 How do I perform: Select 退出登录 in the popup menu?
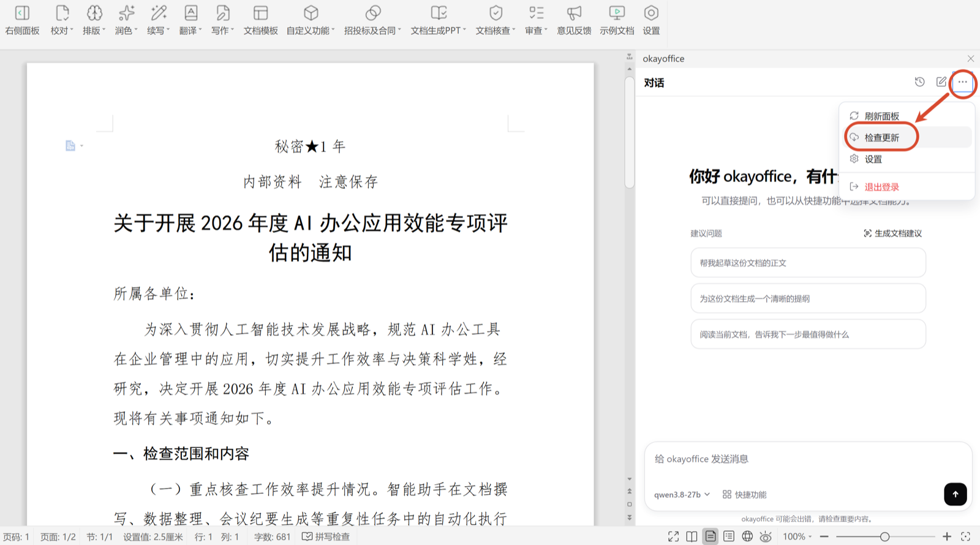pos(908,187)
